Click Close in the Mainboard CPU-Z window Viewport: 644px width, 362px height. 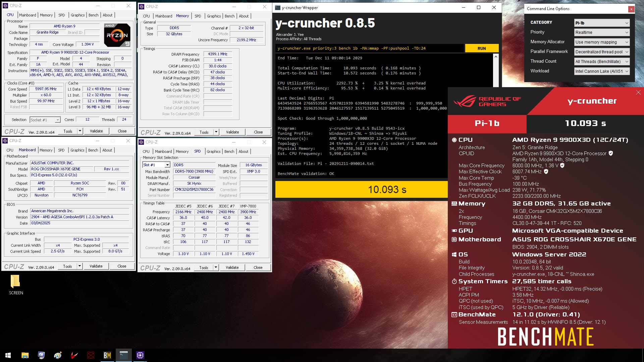tap(122, 266)
